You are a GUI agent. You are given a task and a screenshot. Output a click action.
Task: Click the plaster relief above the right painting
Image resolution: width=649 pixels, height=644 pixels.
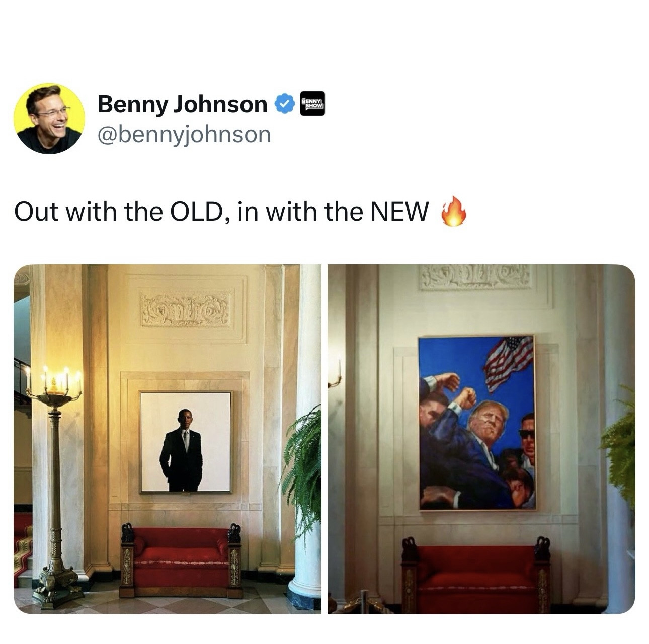click(475, 276)
